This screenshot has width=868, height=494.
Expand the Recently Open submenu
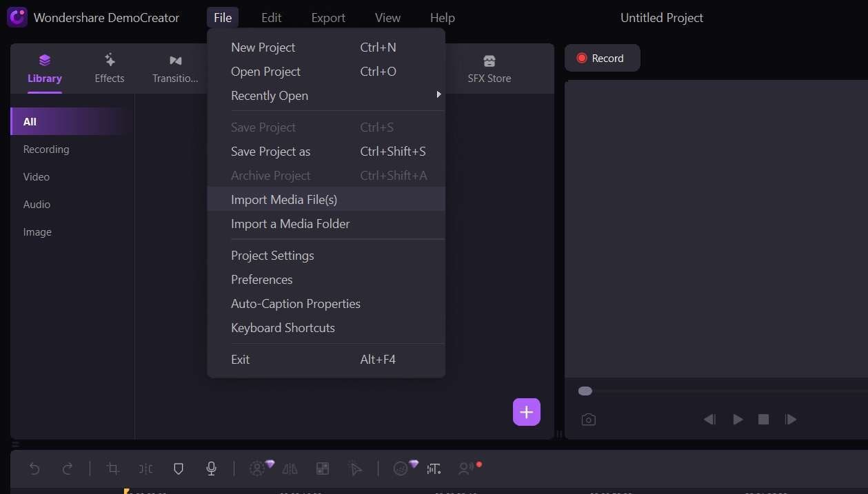pyautogui.click(x=326, y=96)
